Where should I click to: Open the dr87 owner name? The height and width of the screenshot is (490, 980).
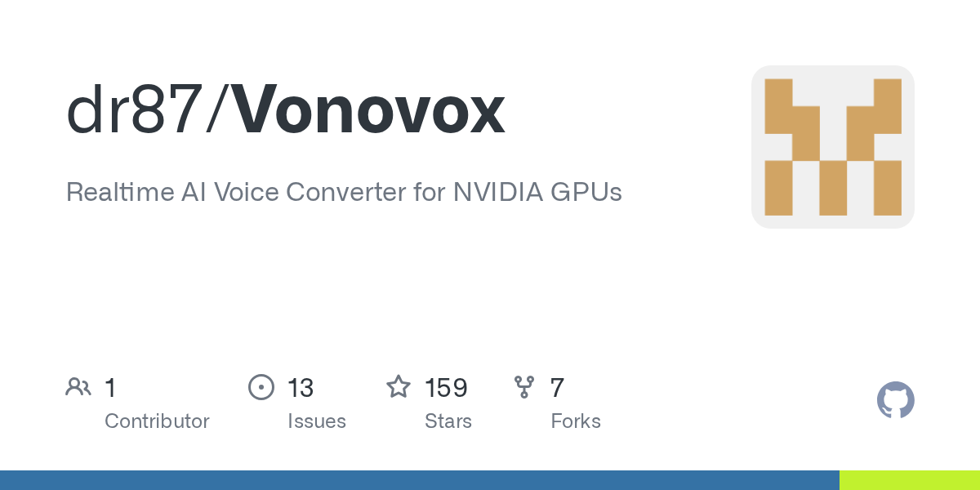[135, 111]
